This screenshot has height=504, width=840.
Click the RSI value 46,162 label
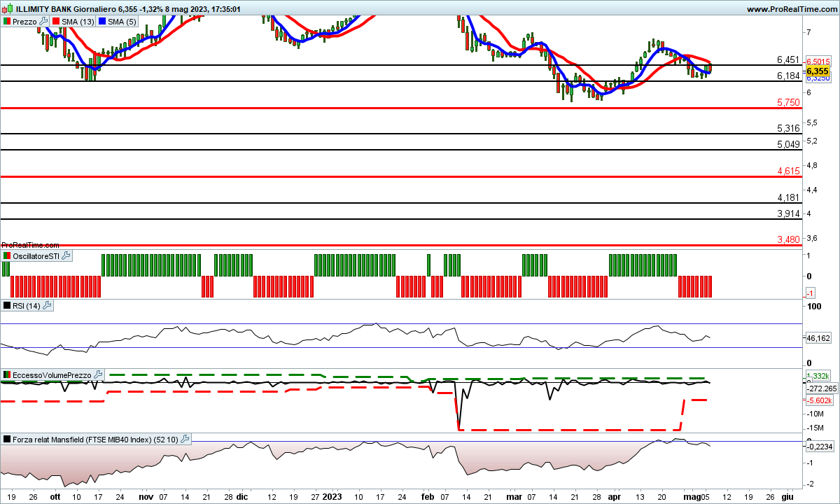(818, 339)
